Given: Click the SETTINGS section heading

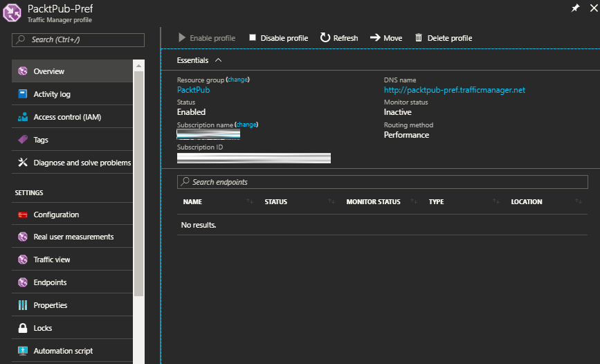Looking at the screenshot, I should click(29, 193).
